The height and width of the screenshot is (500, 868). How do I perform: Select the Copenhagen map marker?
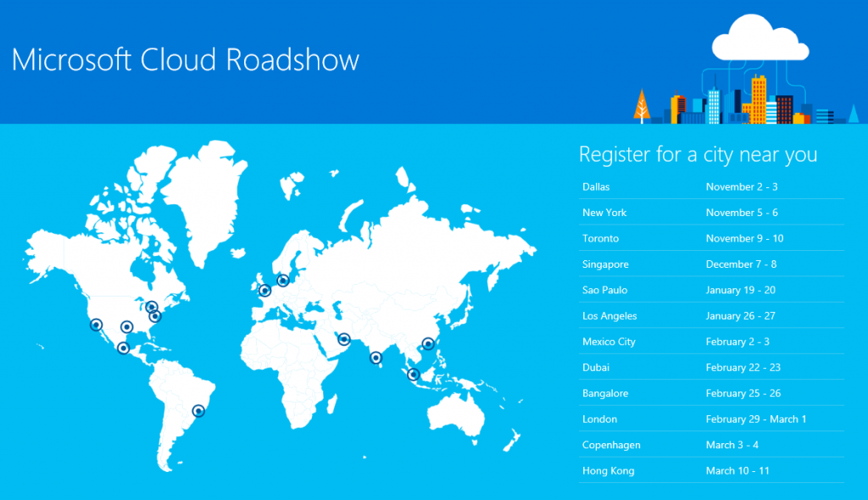283,281
